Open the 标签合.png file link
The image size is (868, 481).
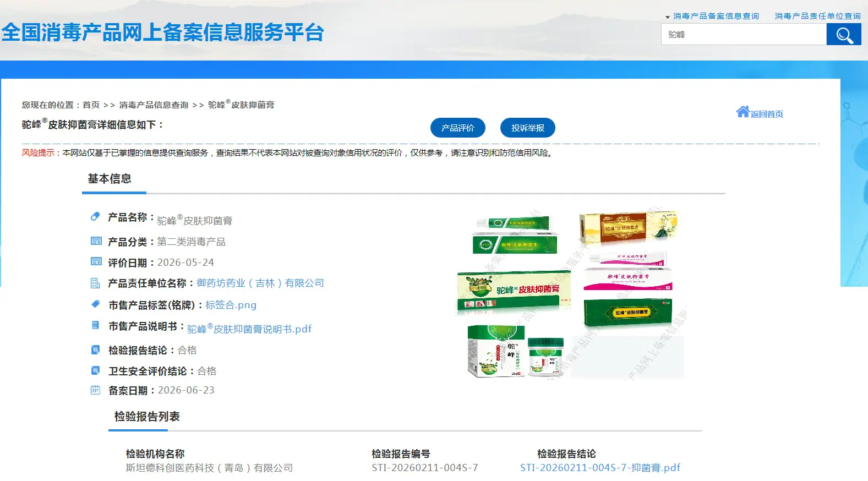tap(231, 305)
